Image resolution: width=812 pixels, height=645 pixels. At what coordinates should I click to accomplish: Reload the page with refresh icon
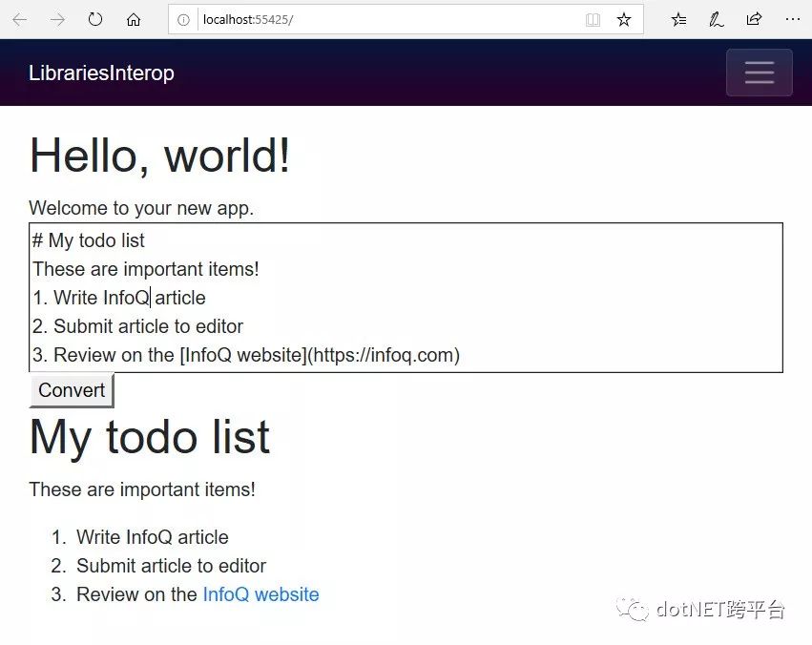click(95, 20)
